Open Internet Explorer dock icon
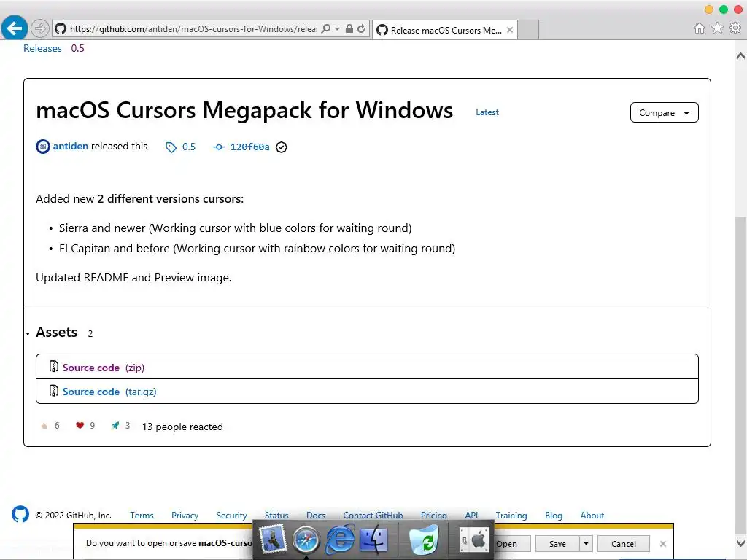The height and width of the screenshot is (560, 747). coord(340,540)
